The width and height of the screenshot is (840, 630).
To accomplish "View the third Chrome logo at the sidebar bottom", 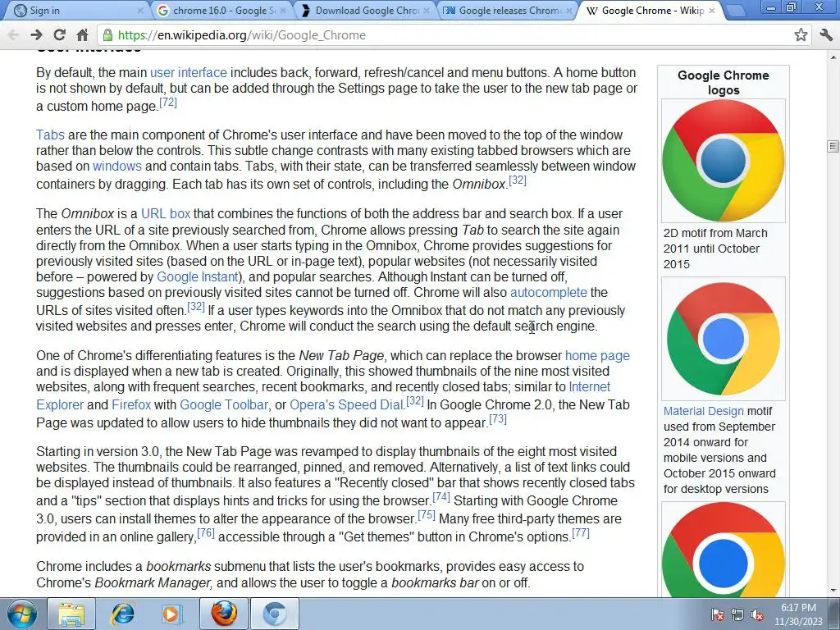I will [724, 550].
